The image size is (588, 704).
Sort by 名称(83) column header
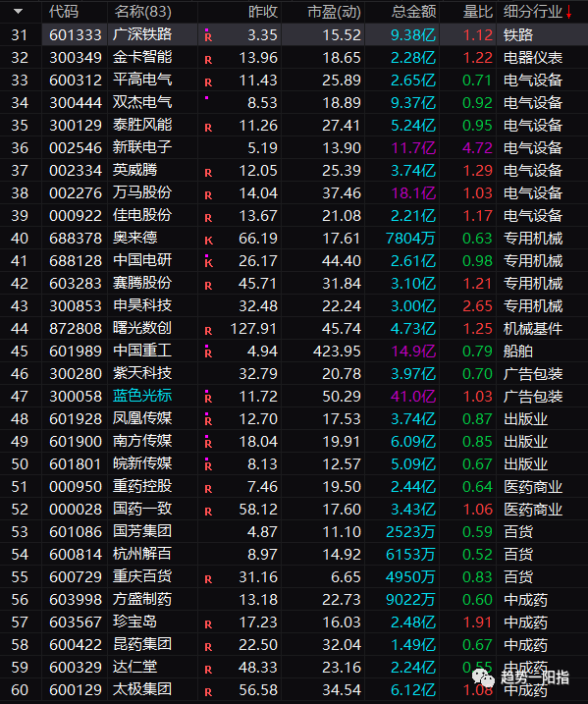[x=142, y=12]
